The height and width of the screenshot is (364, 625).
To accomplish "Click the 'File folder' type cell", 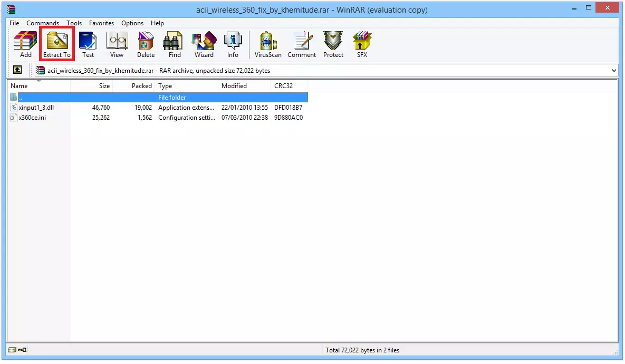I will click(172, 97).
